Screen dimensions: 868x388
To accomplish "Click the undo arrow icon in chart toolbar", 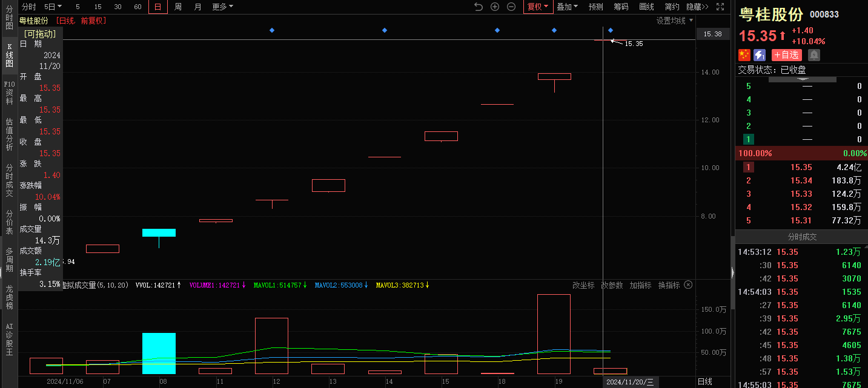I will [x=479, y=7].
